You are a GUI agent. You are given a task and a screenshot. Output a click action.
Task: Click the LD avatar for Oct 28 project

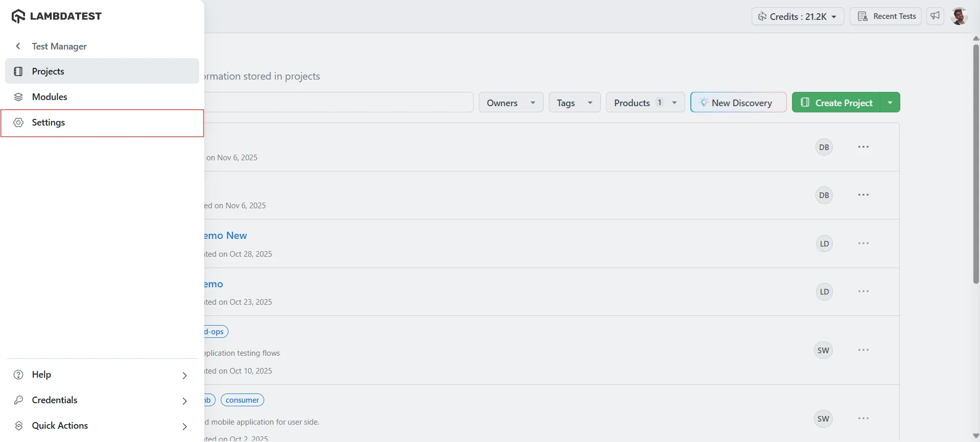tap(824, 244)
